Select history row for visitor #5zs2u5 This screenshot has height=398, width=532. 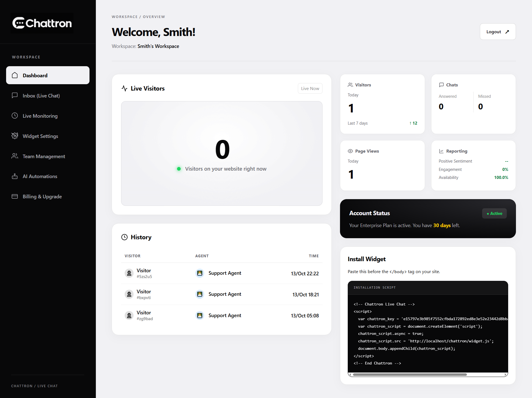[x=222, y=273]
